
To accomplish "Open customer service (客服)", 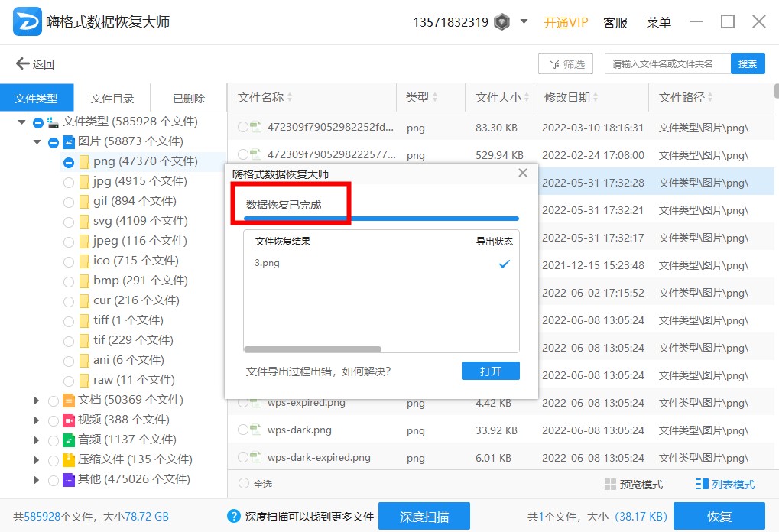I will pos(615,22).
